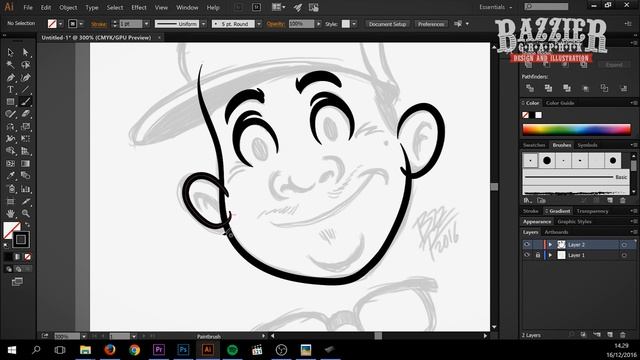Set toolbox color mode to None
The width and height of the screenshot is (640, 360).
pyautogui.click(x=27, y=257)
